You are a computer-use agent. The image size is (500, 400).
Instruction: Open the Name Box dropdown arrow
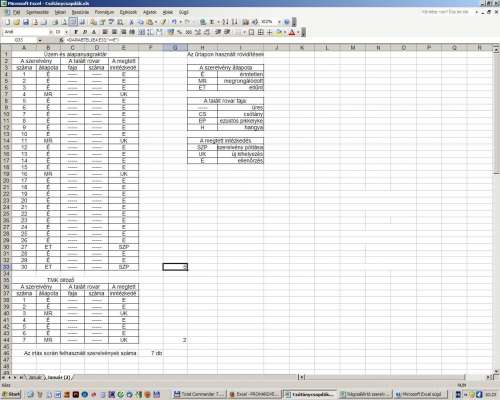point(40,40)
